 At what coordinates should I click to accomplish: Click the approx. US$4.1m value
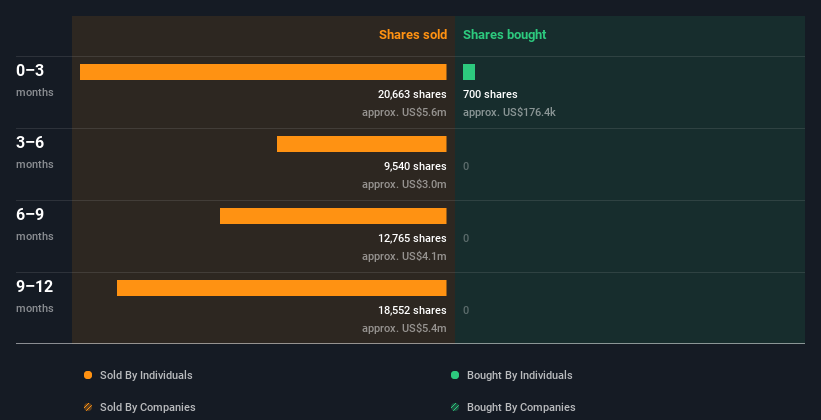pos(404,257)
